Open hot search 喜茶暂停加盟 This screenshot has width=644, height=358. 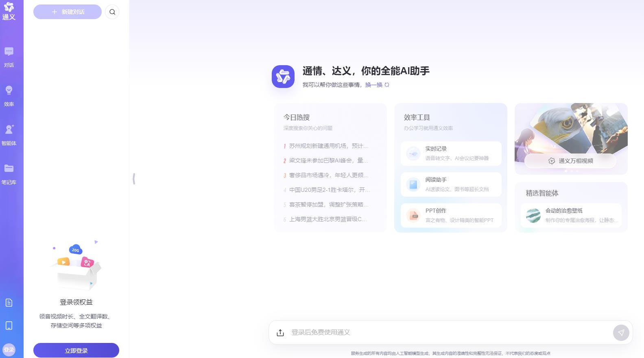pyautogui.click(x=326, y=204)
